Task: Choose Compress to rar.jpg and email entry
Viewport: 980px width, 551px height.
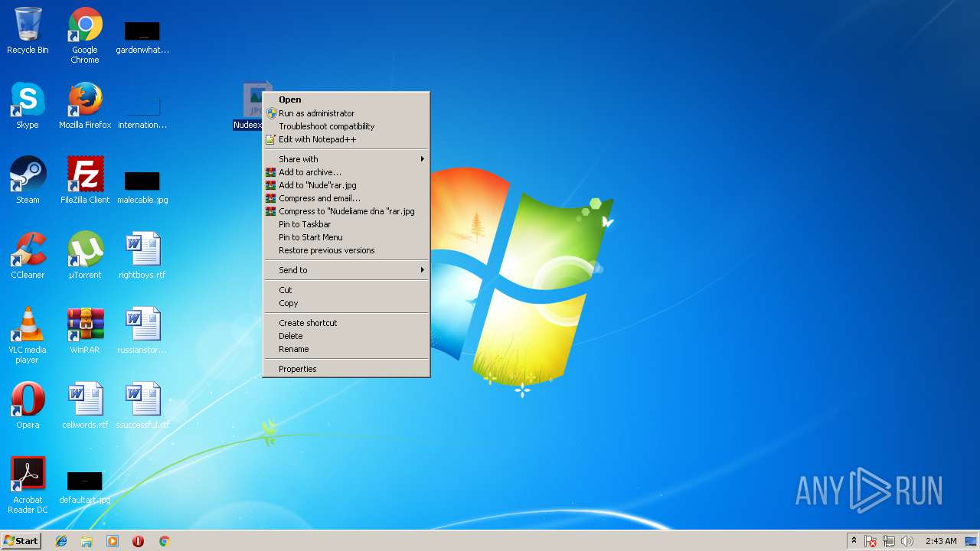Action: pyautogui.click(x=346, y=211)
